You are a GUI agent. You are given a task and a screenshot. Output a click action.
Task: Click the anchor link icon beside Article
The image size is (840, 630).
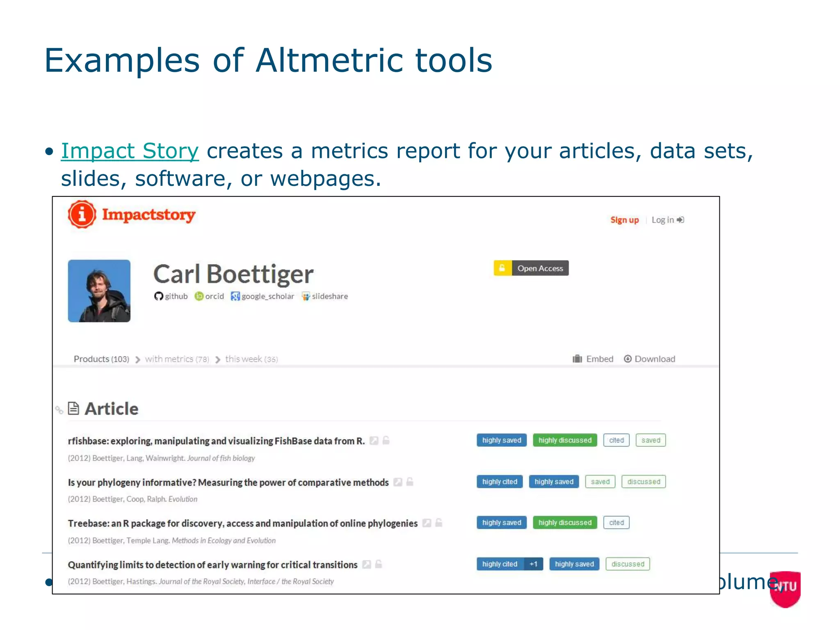(x=59, y=410)
